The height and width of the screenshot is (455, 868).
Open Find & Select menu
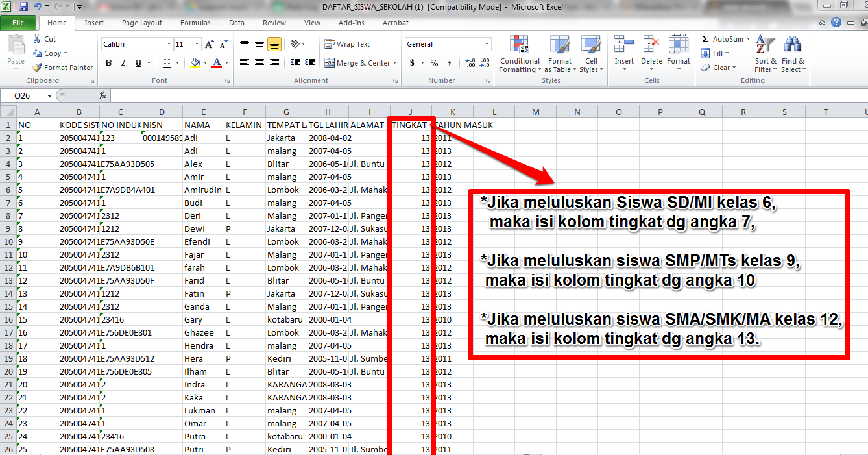click(x=793, y=55)
